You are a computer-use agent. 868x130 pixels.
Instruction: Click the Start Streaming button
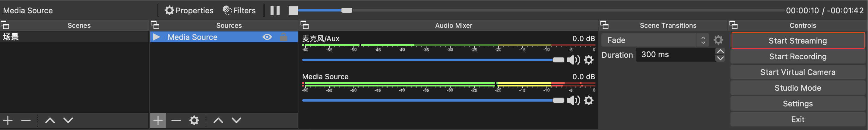797,41
